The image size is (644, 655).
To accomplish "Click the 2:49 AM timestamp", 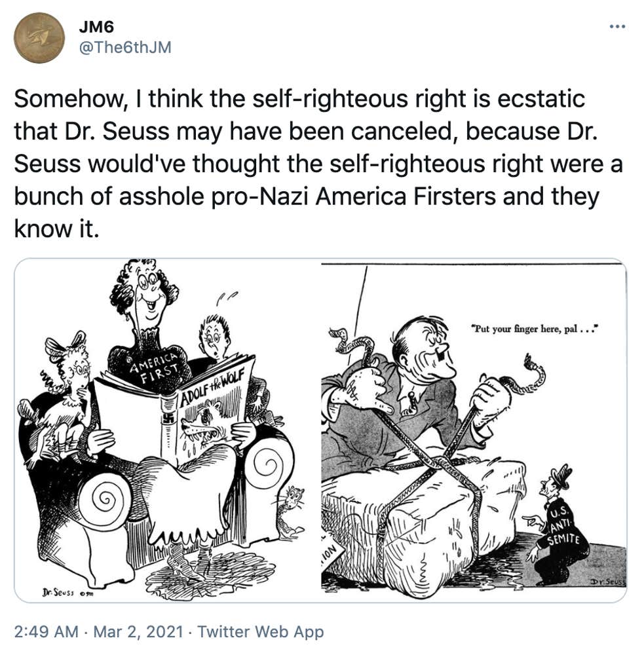I will pyautogui.click(x=46, y=631).
